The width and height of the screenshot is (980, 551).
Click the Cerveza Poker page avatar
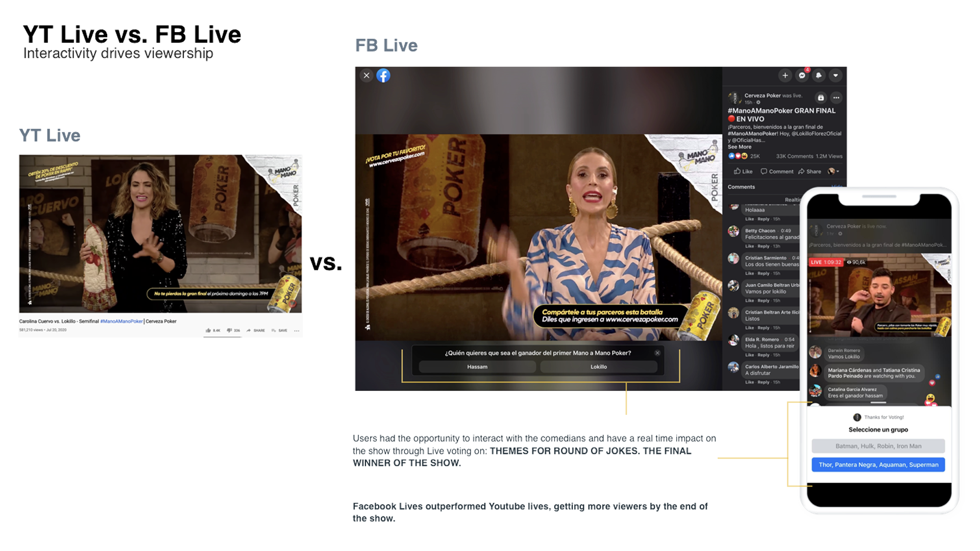coord(734,98)
